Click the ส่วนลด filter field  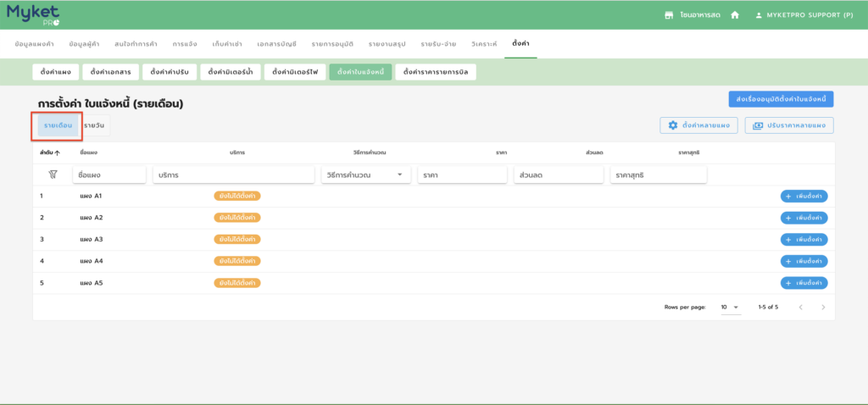tap(559, 175)
